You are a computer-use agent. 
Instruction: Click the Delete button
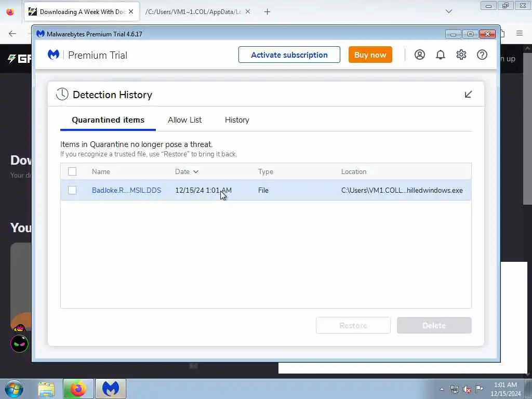pyautogui.click(x=434, y=325)
